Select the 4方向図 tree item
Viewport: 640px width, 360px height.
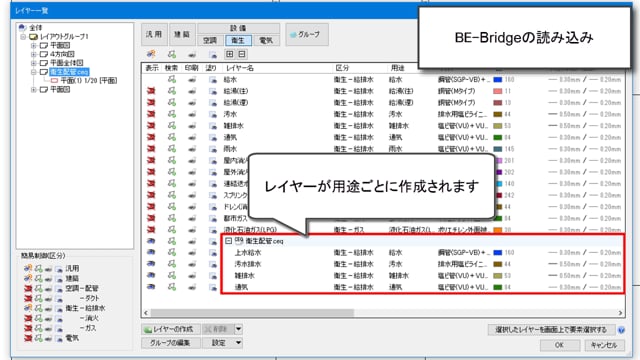[x=62, y=54]
